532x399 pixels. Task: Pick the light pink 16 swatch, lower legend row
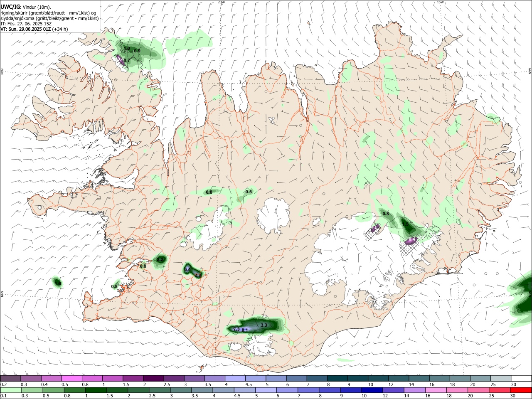coord(436,390)
